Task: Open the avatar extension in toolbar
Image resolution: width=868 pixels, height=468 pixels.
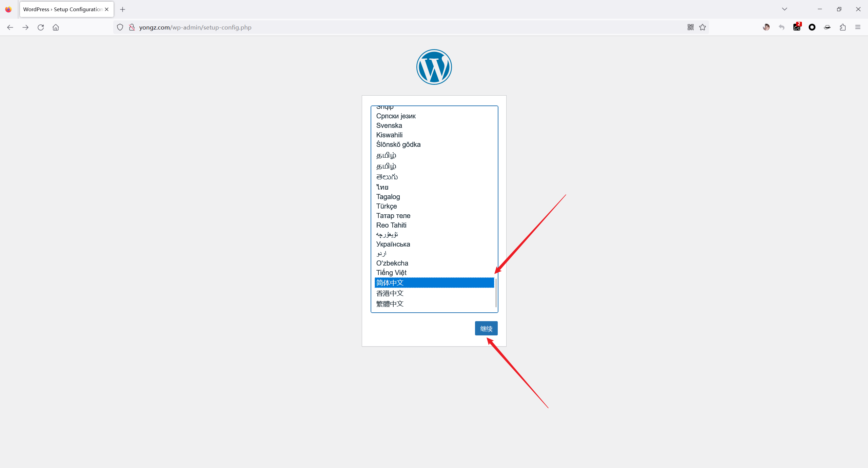Action: [766, 27]
